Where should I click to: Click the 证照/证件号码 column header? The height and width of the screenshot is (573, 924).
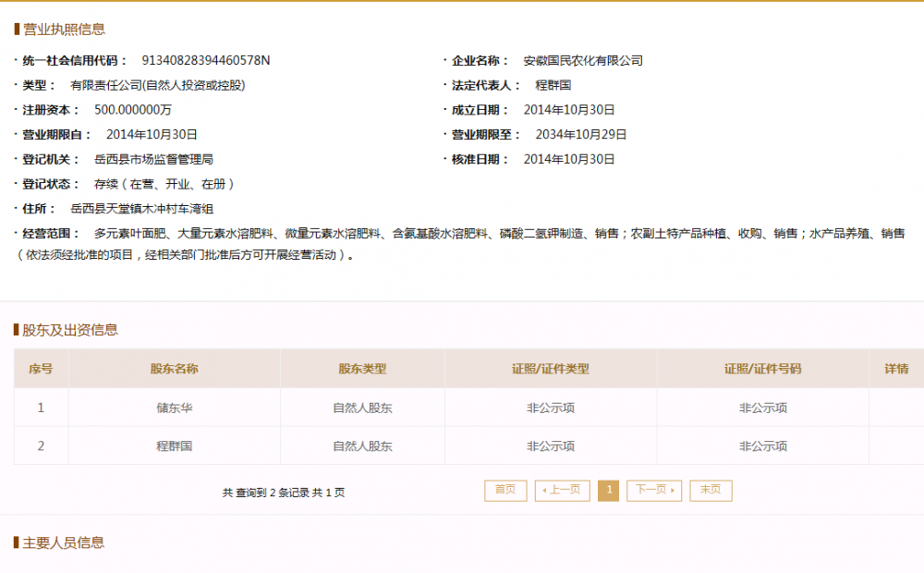click(x=762, y=369)
